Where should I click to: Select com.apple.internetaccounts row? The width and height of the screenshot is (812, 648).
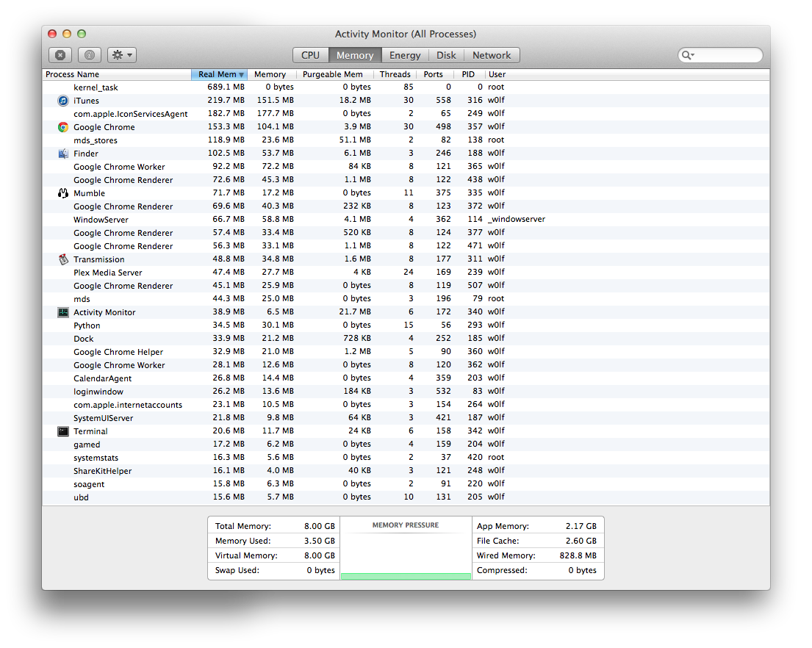point(406,404)
